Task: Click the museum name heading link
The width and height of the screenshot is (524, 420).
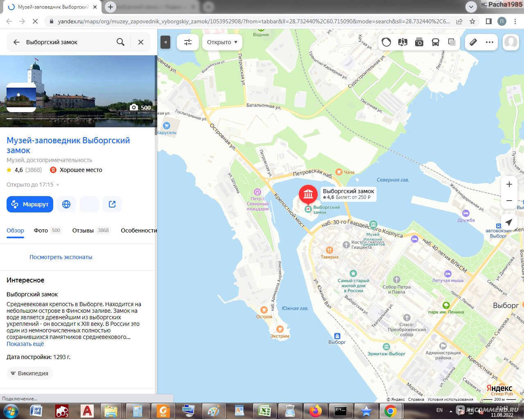Action: [68, 145]
